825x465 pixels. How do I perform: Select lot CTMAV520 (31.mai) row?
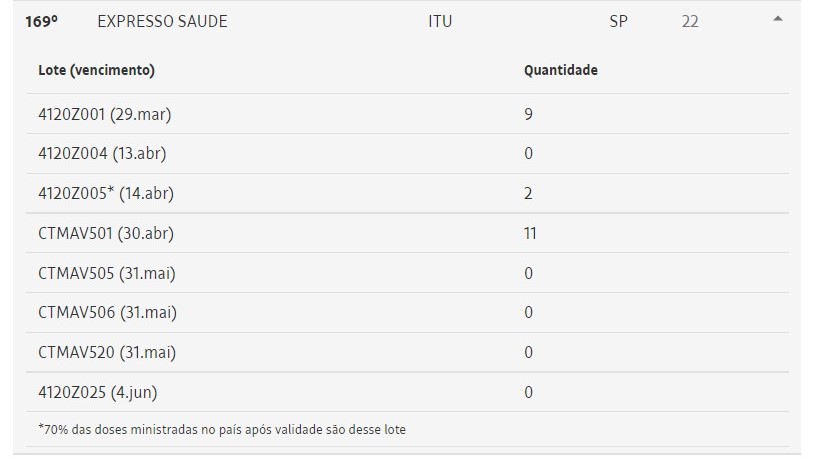pos(407,352)
